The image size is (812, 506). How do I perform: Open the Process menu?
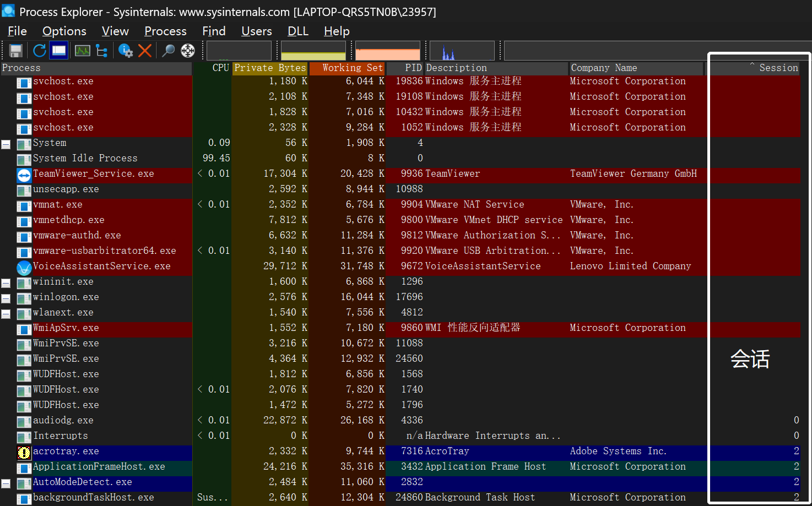point(165,31)
